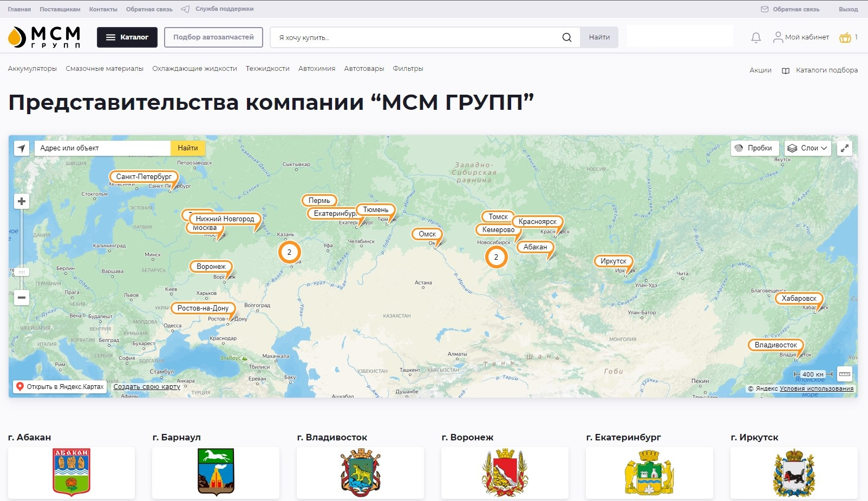Click the yellow Найти map button

tap(188, 148)
